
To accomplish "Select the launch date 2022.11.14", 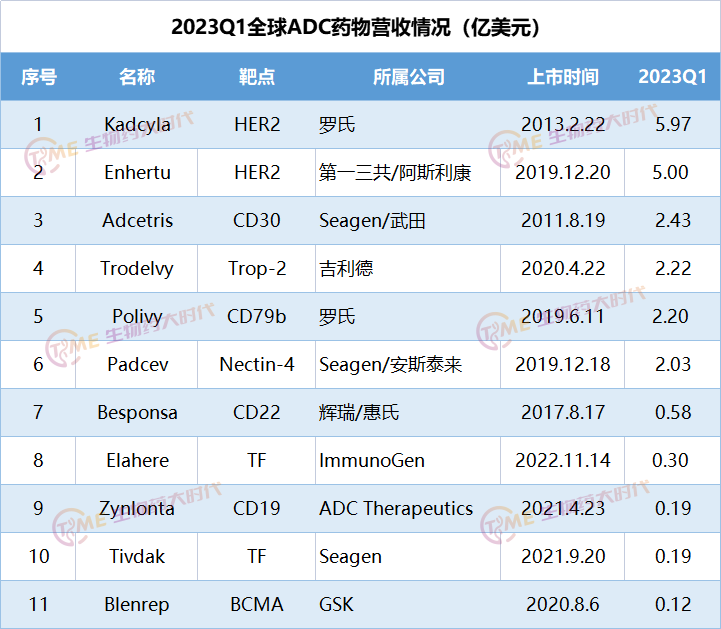I will pos(563,460).
